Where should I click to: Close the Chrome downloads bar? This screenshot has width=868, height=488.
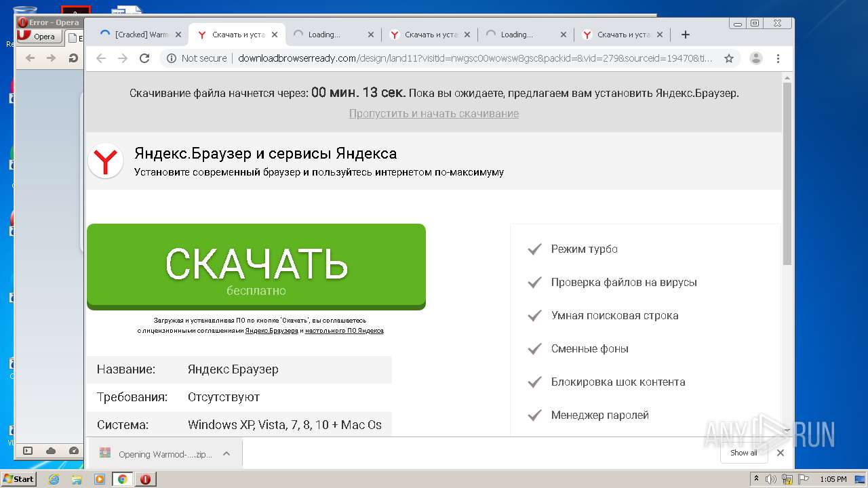(781, 453)
